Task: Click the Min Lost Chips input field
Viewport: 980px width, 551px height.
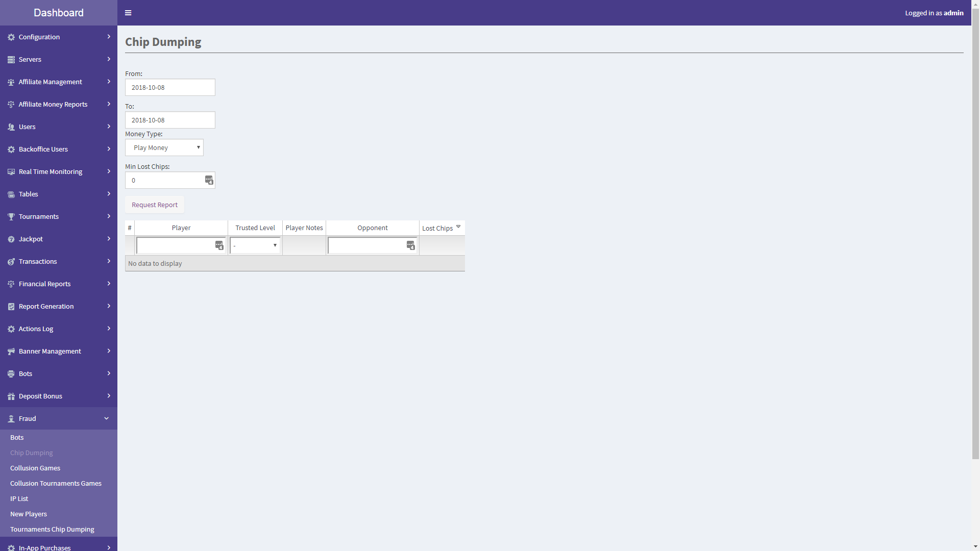Action: [170, 180]
